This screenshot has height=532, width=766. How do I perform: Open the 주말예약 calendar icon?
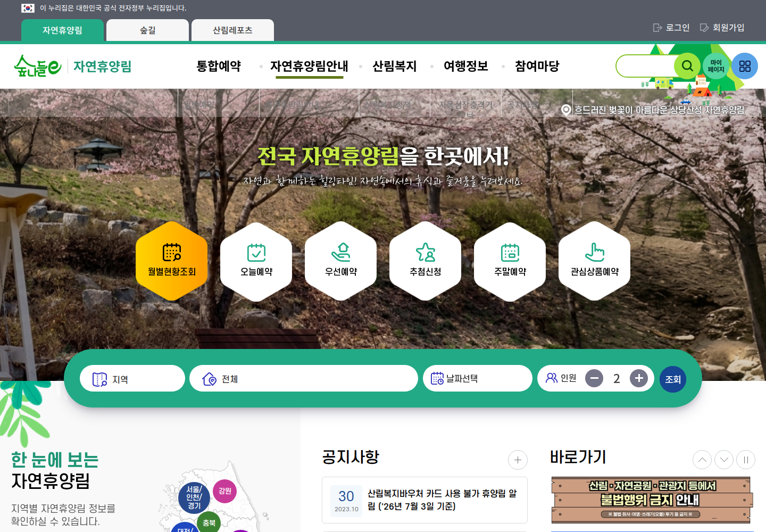click(x=510, y=261)
